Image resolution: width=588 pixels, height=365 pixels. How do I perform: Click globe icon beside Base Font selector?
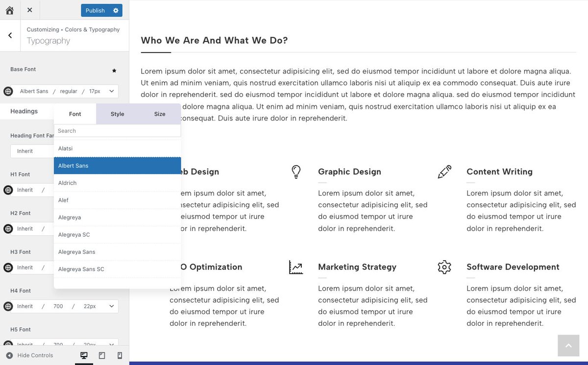[x=8, y=91]
